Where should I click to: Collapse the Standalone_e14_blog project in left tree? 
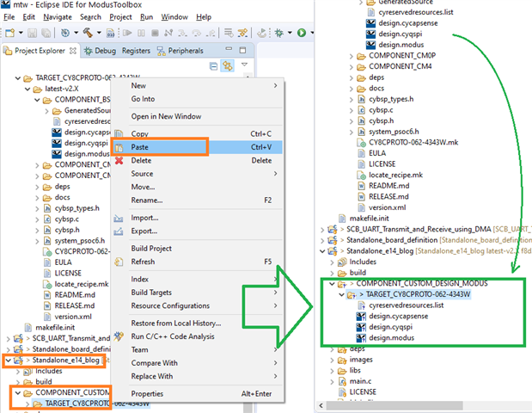pos(6,361)
